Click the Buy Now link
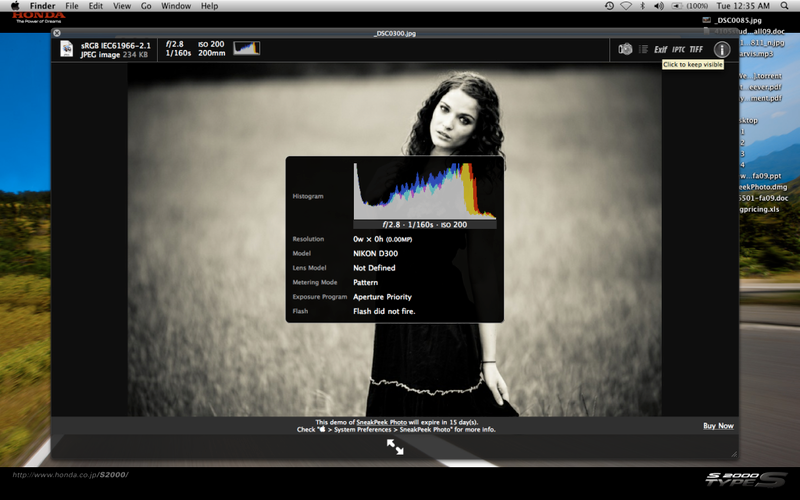The width and height of the screenshot is (800, 500). [x=718, y=426]
